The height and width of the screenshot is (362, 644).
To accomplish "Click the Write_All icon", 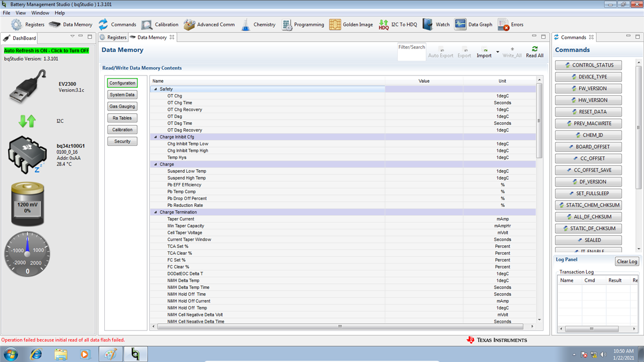I will point(512,49).
